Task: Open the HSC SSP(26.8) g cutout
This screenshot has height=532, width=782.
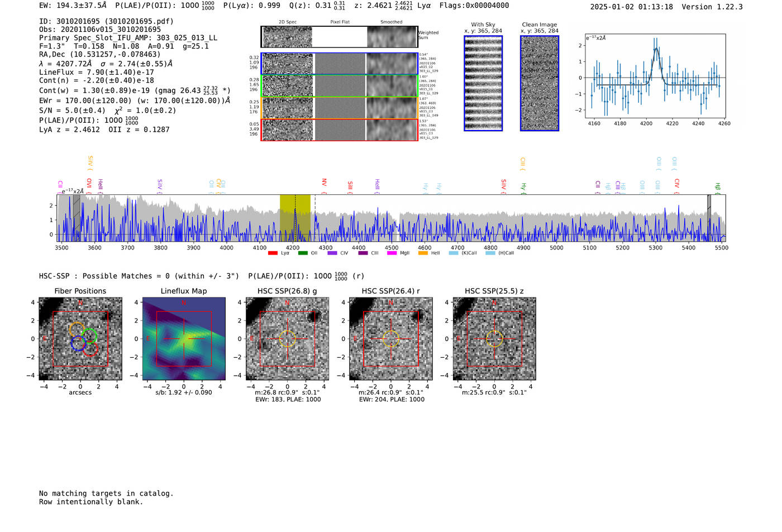Action: (287, 339)
